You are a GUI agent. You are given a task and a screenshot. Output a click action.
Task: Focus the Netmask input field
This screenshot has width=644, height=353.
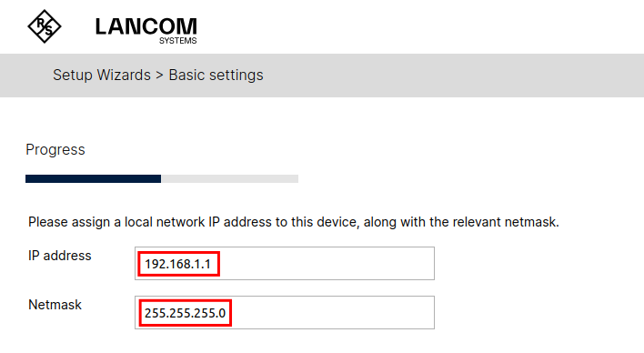[x=285, y=312]
